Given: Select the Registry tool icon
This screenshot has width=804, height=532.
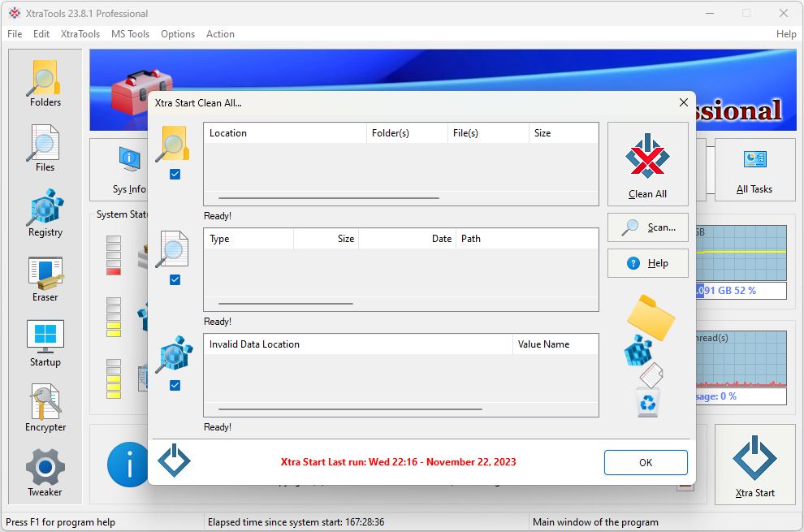Looking at the screenshot, I should (x=45, y=214).
